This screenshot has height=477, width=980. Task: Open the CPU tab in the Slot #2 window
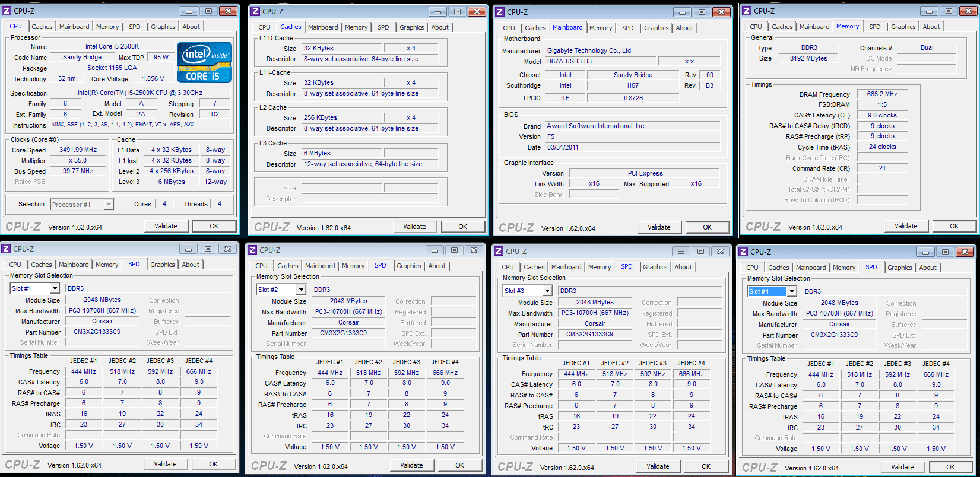point(262,266)
